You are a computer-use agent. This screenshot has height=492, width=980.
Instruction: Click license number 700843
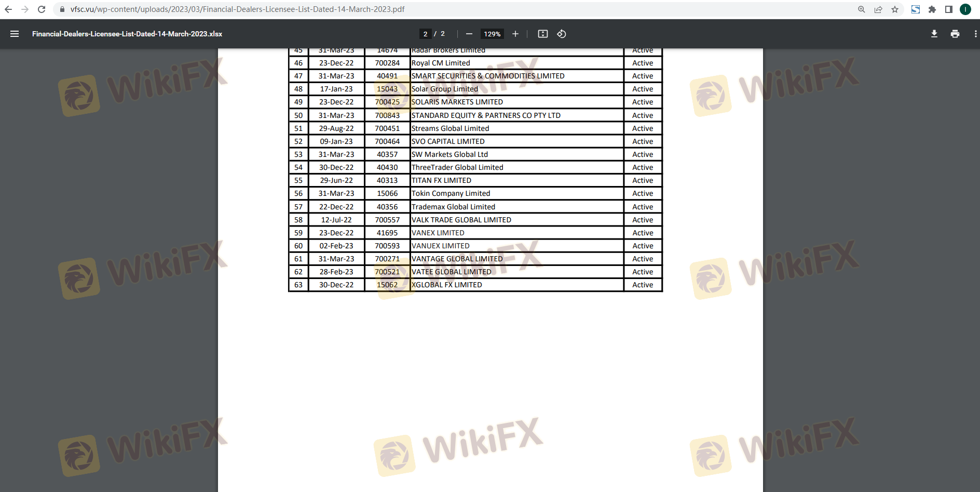[x=387, y=115]
